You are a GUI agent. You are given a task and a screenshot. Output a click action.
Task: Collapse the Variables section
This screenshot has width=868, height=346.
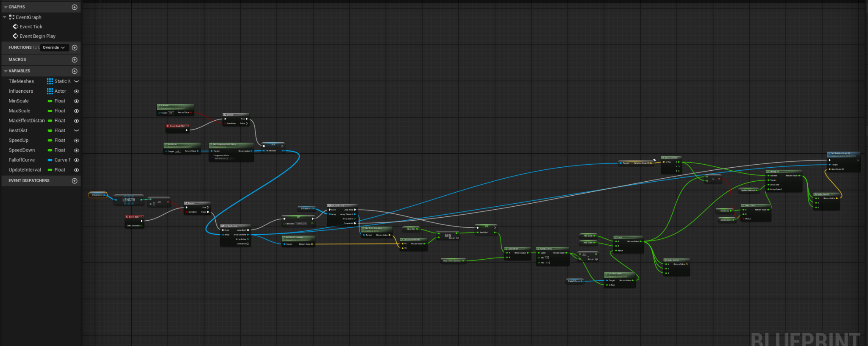(6, 71)
